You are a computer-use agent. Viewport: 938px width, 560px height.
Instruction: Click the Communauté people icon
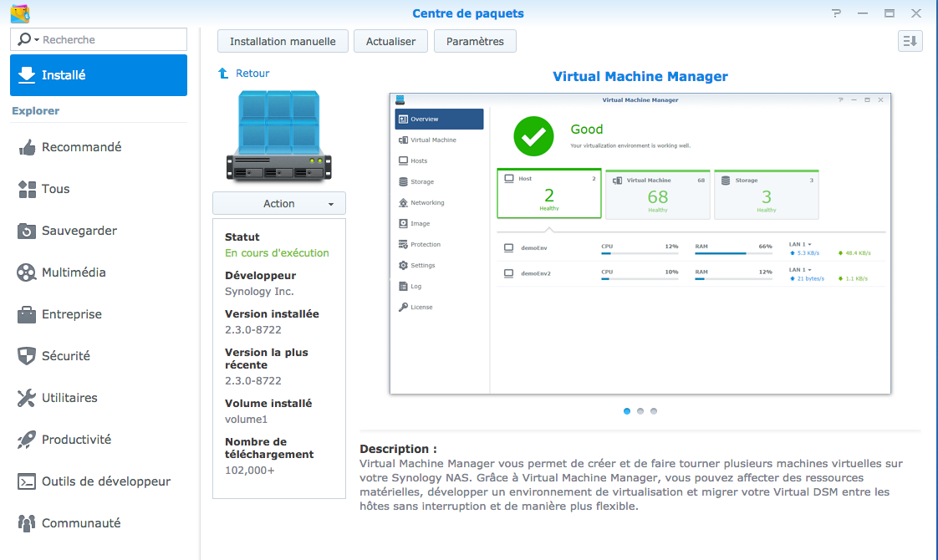tap(27, 523)
